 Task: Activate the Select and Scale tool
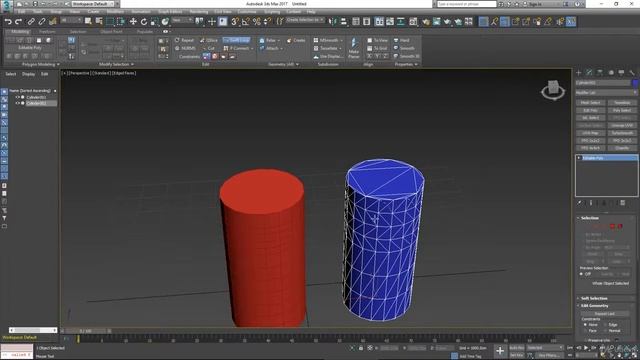point(154,22)
